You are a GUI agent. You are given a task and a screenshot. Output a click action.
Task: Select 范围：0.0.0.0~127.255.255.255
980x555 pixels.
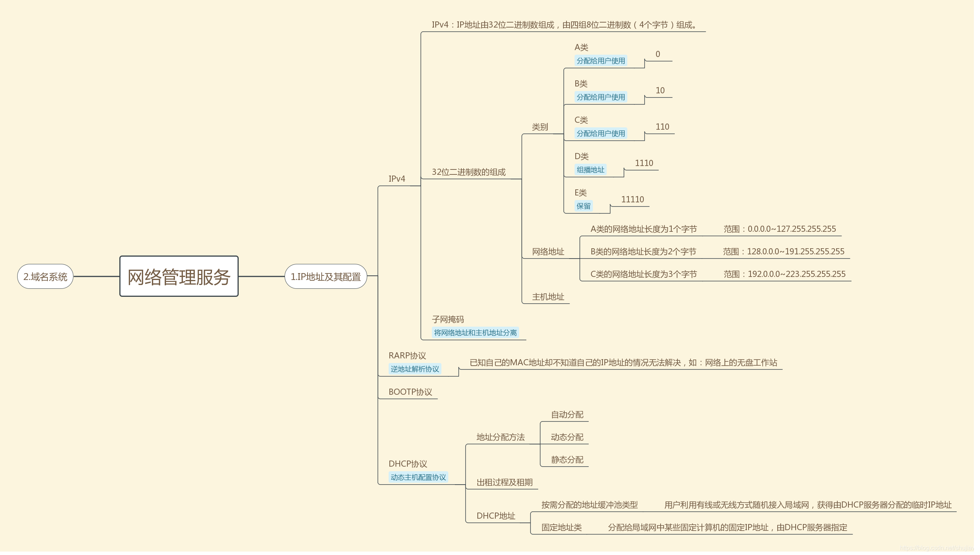(780, 229)
